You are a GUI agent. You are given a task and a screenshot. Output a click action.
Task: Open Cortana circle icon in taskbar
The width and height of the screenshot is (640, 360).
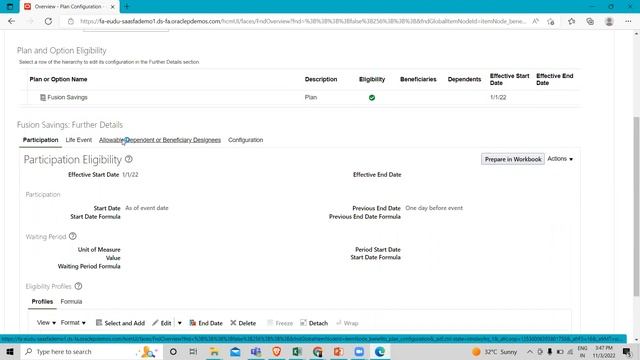[x=173, y=351]
